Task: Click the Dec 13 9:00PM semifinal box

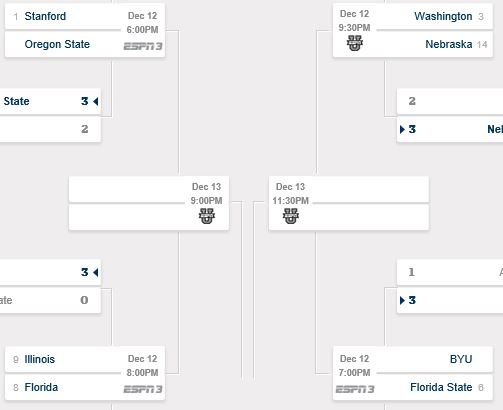Action: (x=149, y=203)
